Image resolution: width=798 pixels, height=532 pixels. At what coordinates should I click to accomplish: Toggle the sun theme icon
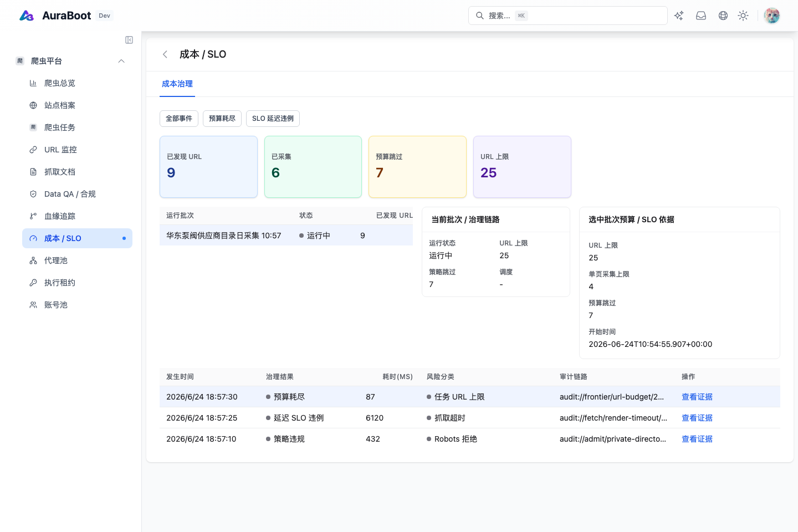click(x=743, y=16)
